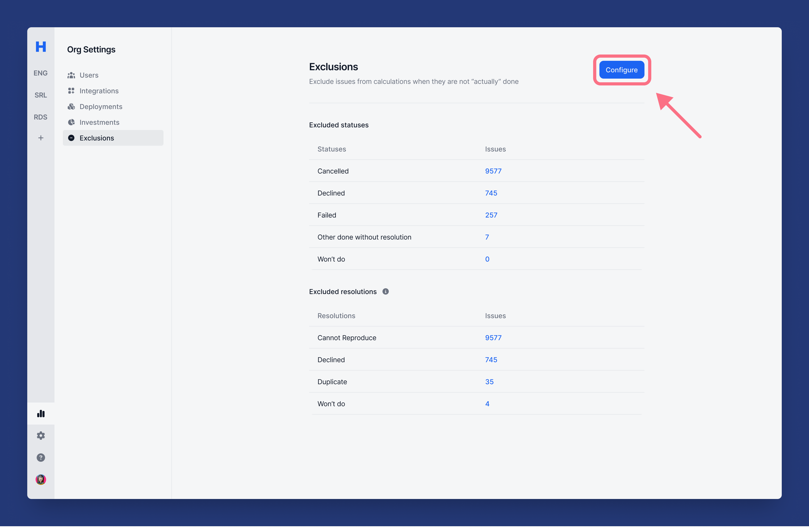Switch to the SRL workspace

click(40, 95)
